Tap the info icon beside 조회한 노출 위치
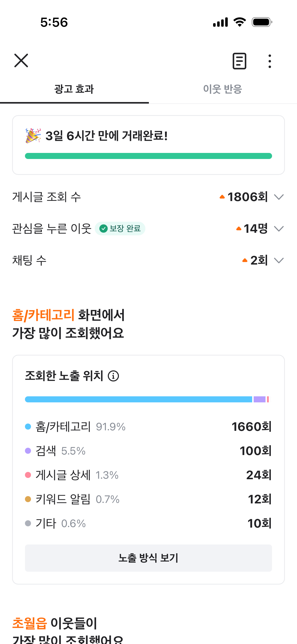Image resolution: width=297 pixels, height=644 pixels. [113, 376]
